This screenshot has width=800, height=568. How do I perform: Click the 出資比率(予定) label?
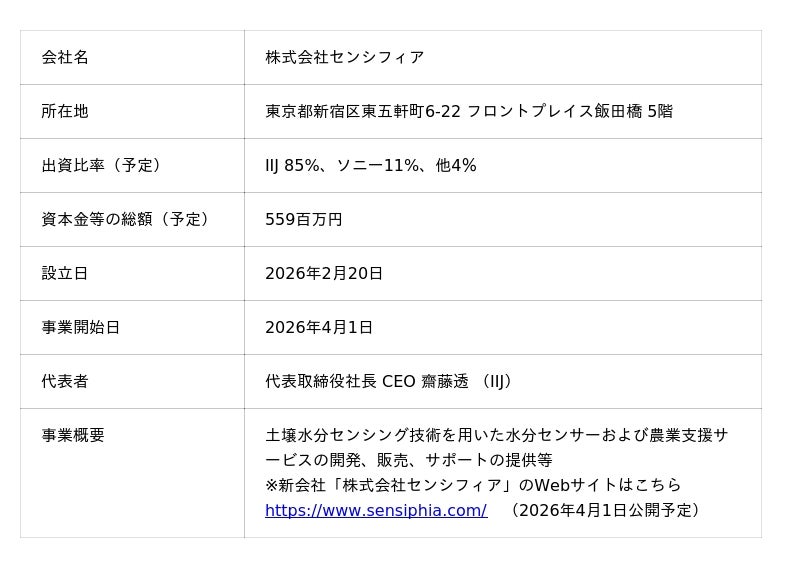pos(101,165)
